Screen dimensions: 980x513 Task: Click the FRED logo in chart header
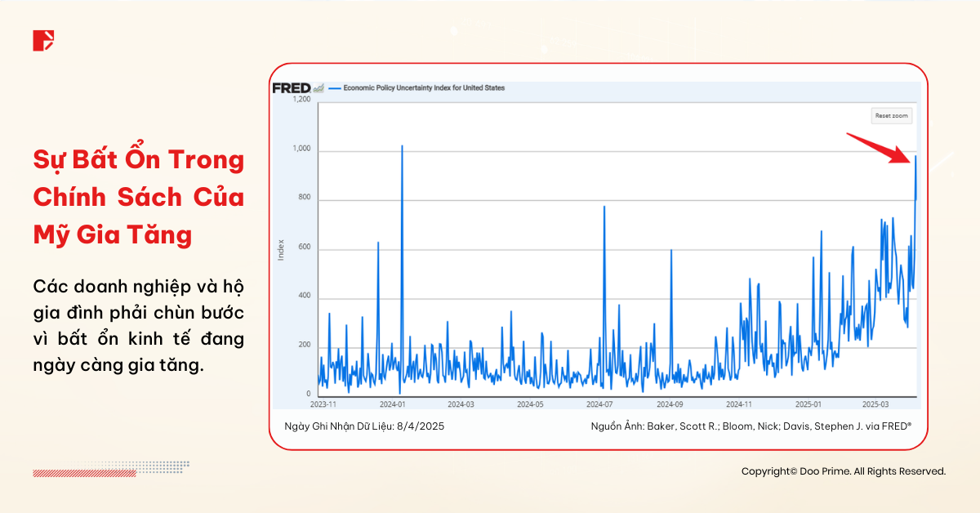291,88
